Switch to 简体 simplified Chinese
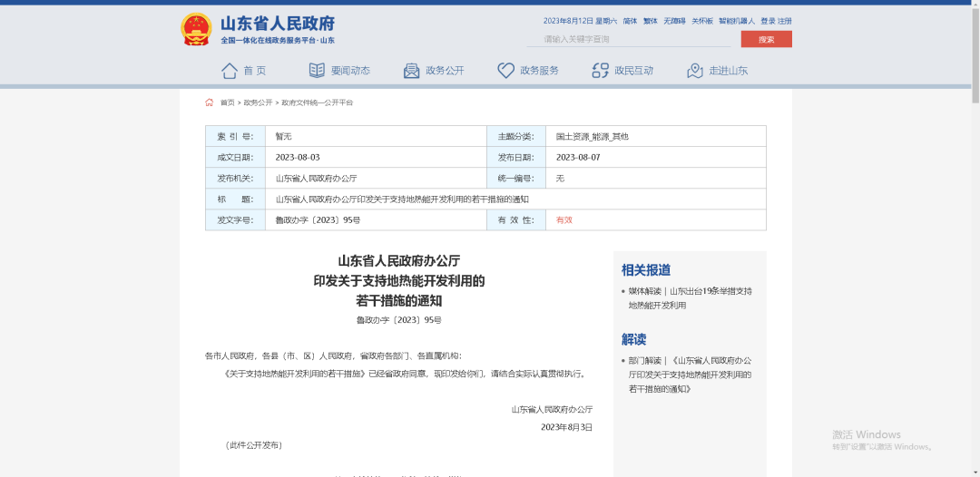Viewport: 980px width, 477px height. tap(630, 21)
